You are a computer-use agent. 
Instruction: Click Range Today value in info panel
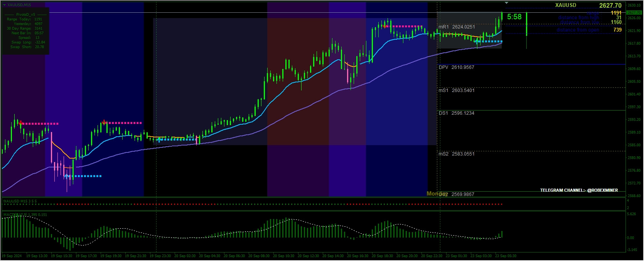[x=38, y=19]
